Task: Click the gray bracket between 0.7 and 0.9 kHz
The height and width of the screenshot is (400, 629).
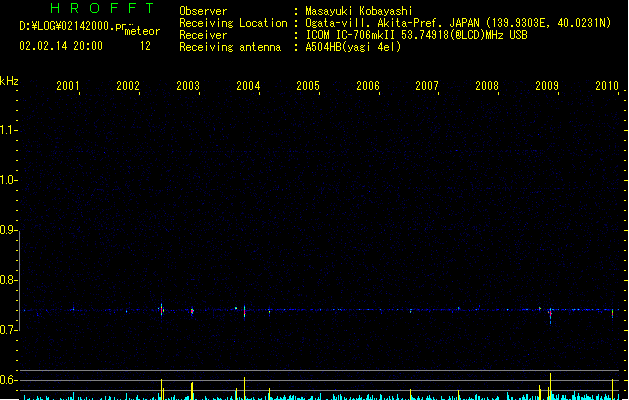Action: (20, 280)
